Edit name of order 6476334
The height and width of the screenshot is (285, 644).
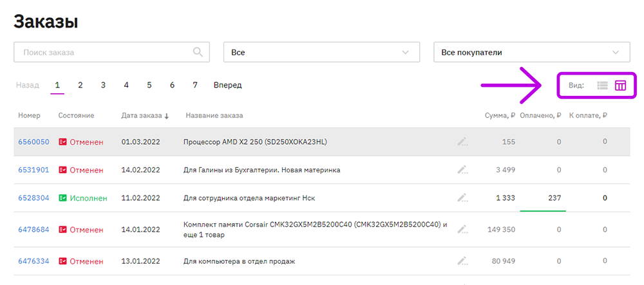pyautogui.click(x=462, y=261)
